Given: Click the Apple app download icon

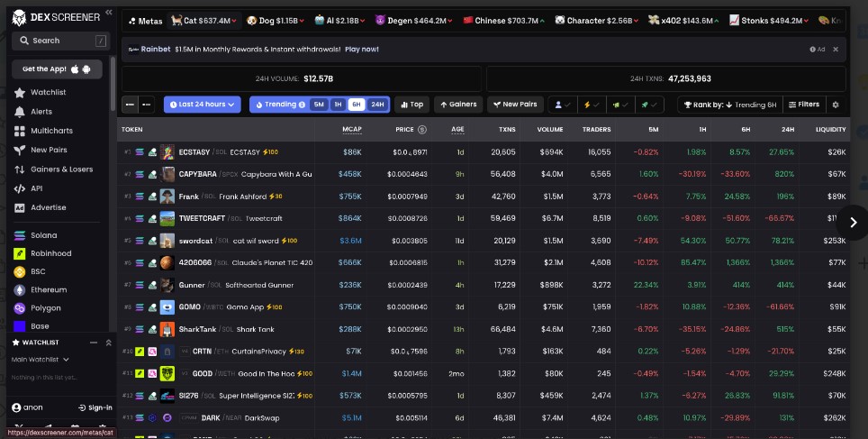Looking at the screenshot, I should point(75,69).
